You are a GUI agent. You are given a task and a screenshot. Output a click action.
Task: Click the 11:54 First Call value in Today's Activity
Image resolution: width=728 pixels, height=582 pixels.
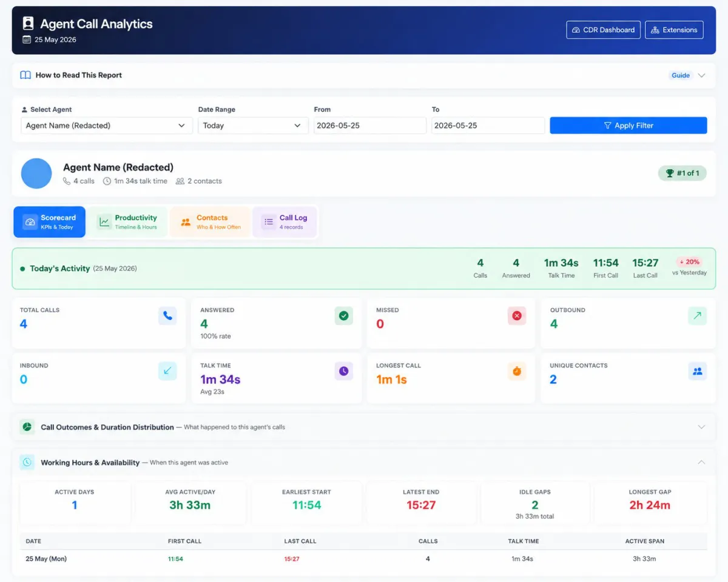605,263
